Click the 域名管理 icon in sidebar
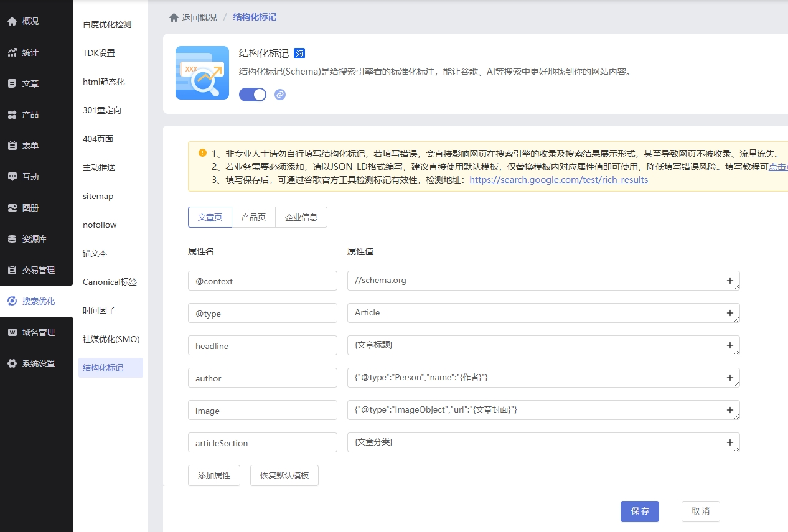The image size is (788, 532). pos(12,332)
